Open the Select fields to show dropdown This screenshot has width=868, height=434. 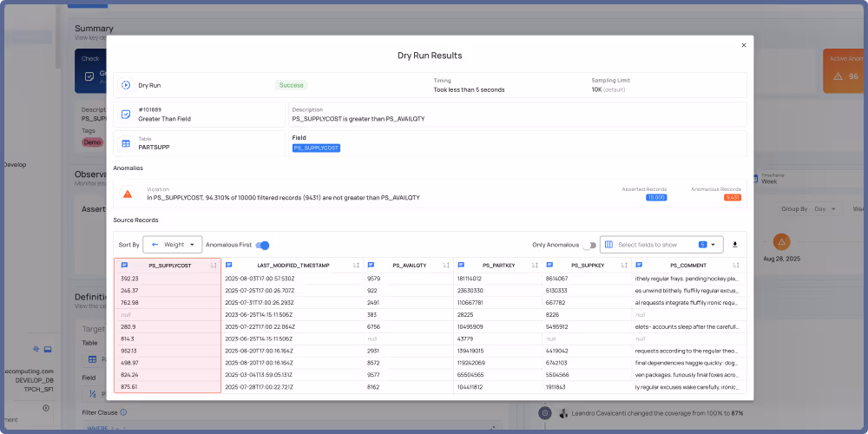(661, 244)
